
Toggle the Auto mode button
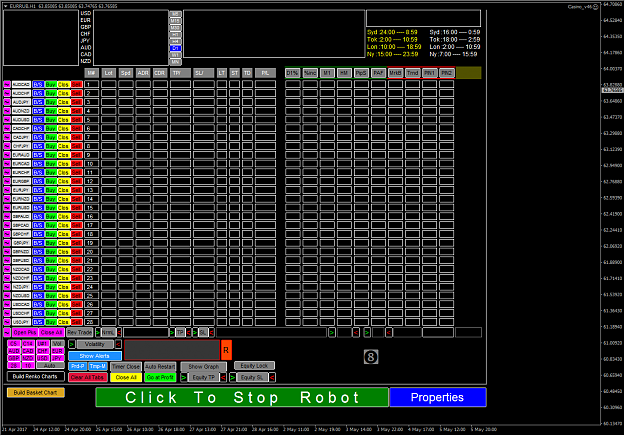(x=50, y=365)
